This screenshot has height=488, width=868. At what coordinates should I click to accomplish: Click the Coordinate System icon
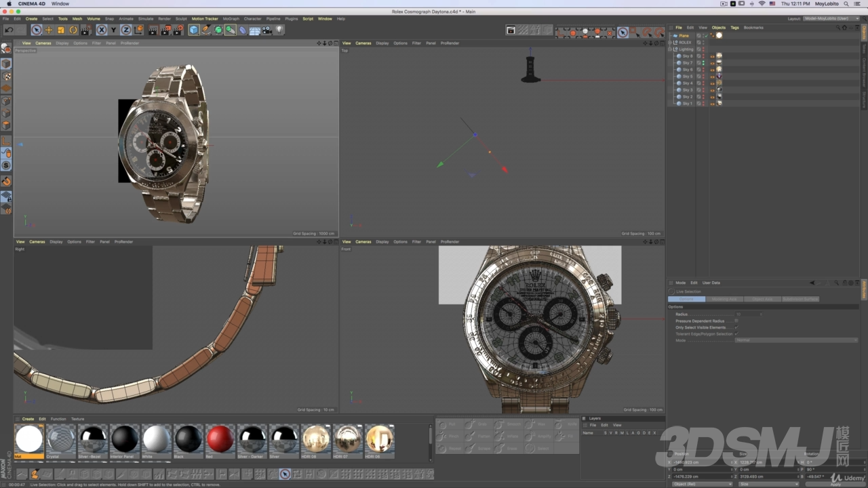coord(138,30)
